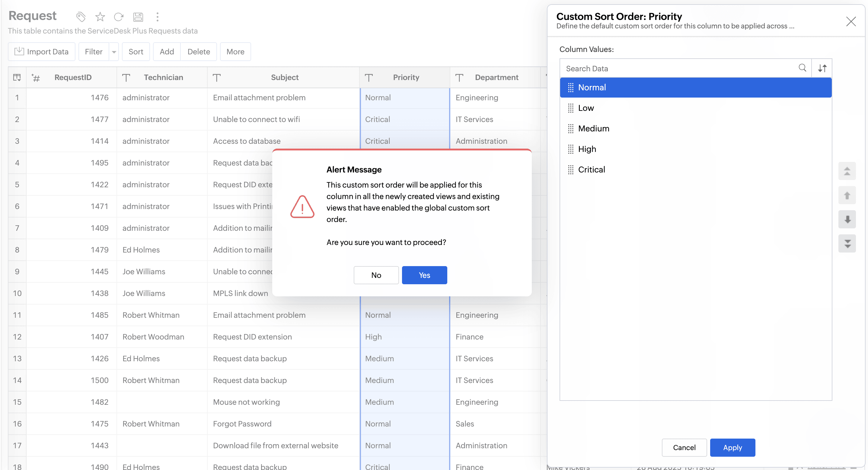Click the refresh icon in header

point(119,17)
